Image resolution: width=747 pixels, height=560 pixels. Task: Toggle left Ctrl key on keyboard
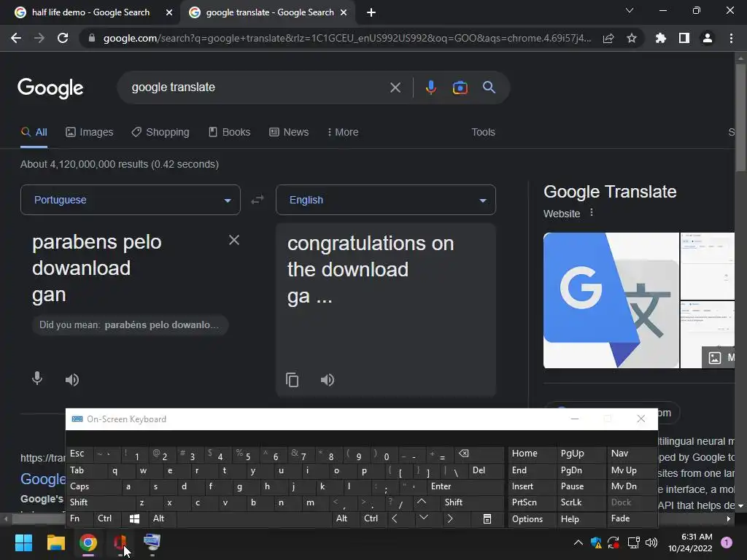click(107, 518)
